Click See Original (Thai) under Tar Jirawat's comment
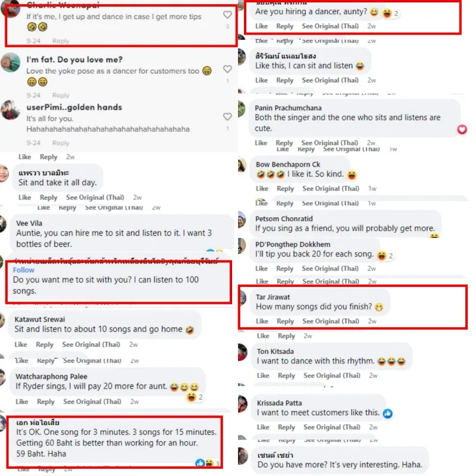Viewport: 476px width, 476px height. point(331,321)
